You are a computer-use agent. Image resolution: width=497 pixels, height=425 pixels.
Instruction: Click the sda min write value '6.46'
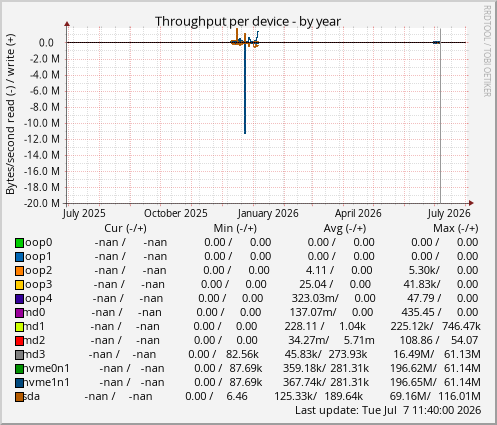[237, 396]
